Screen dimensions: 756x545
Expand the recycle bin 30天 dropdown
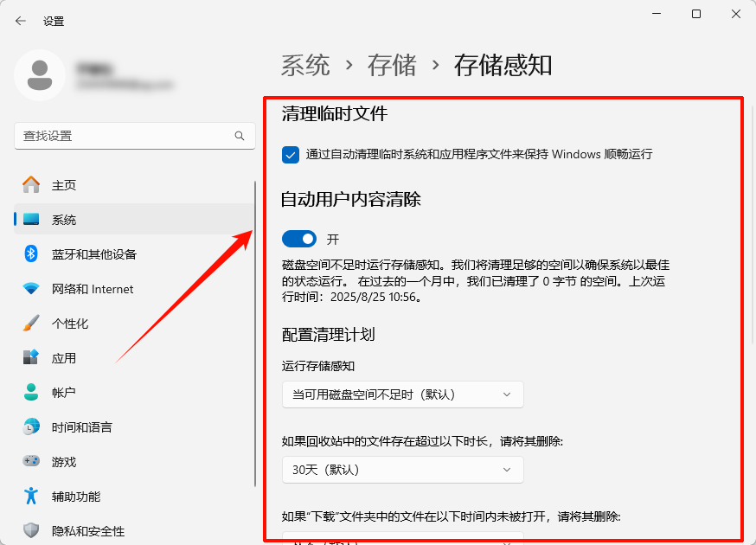402,470
